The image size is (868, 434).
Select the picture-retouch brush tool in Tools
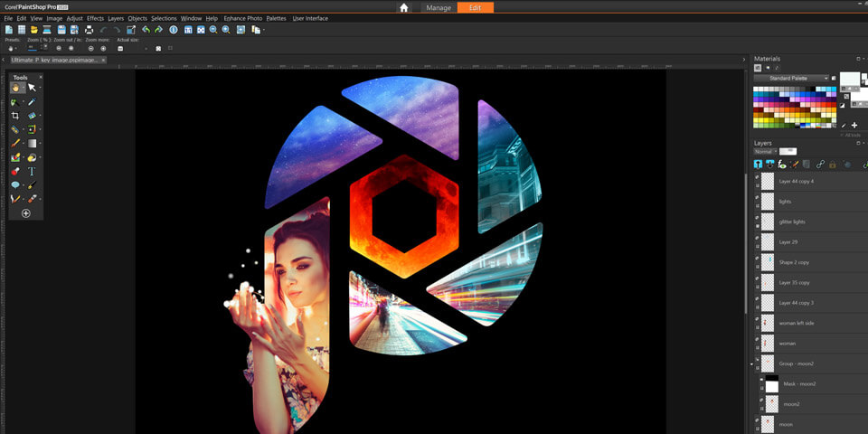(15, 157)
